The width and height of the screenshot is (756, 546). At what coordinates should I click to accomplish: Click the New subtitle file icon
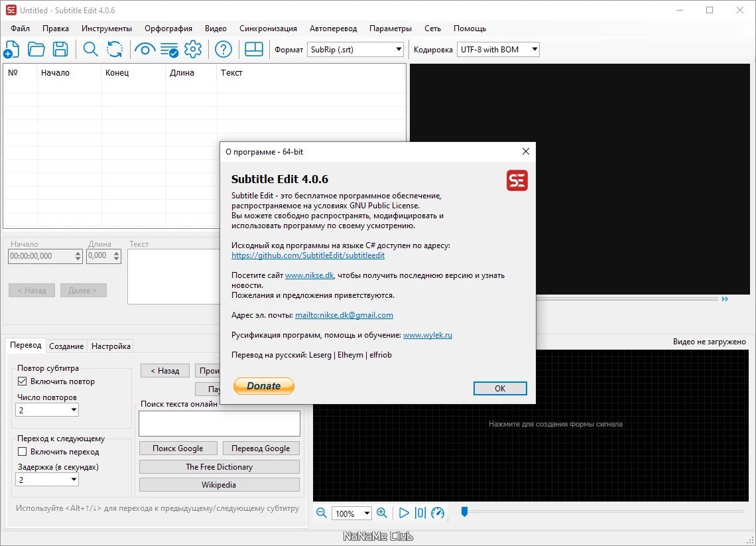point(11,49)
